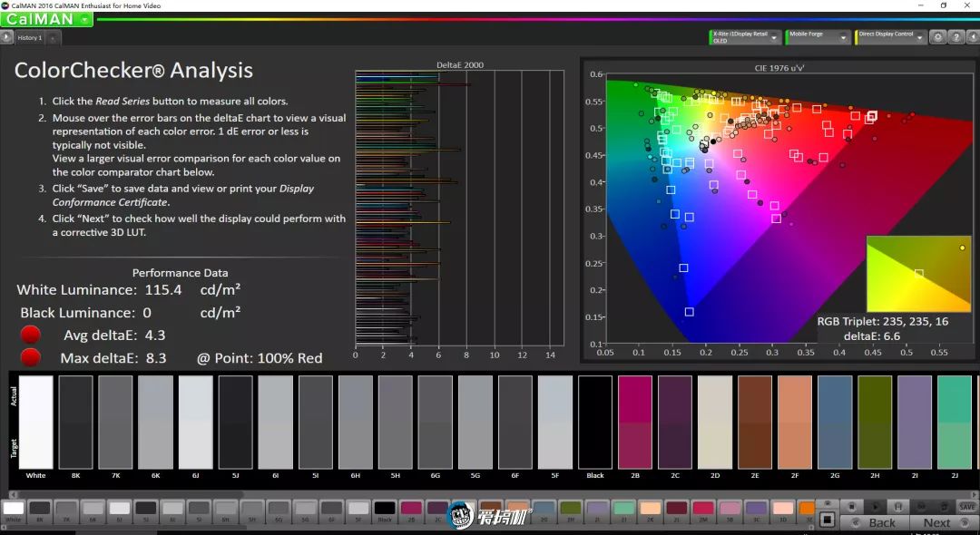Expand the X-Rite i1Display Retail meter dropdown
980x535 pixels.
(776, 37)
